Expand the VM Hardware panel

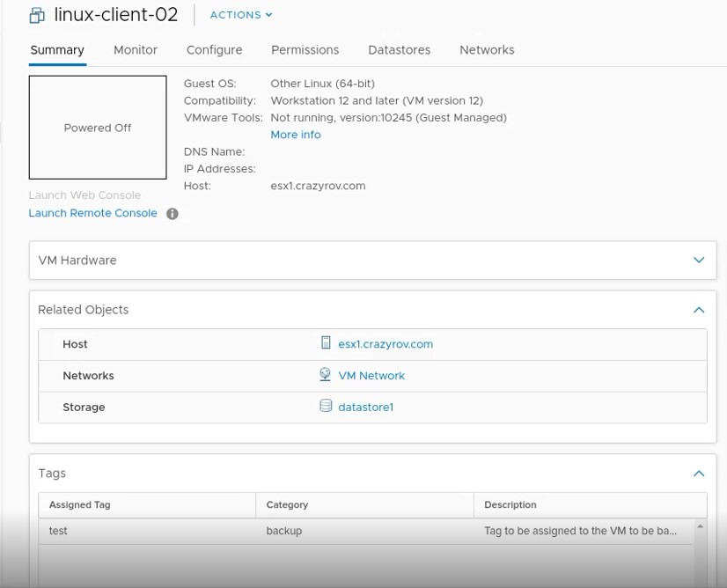(x=699, y=260)
